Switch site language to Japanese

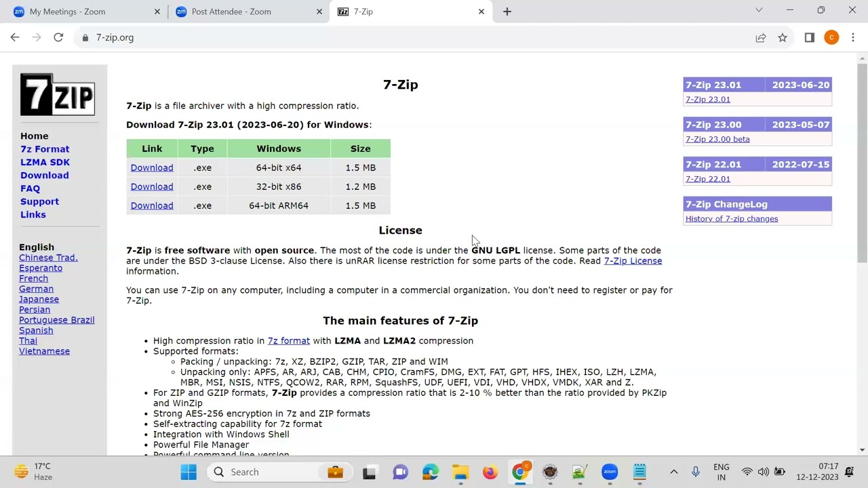[x=39, y=300]
